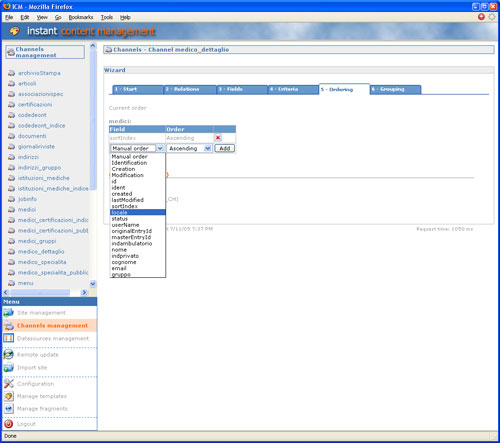Open the Manual order field dropdown arrow

pyautogui.click(x=160, y=148)
